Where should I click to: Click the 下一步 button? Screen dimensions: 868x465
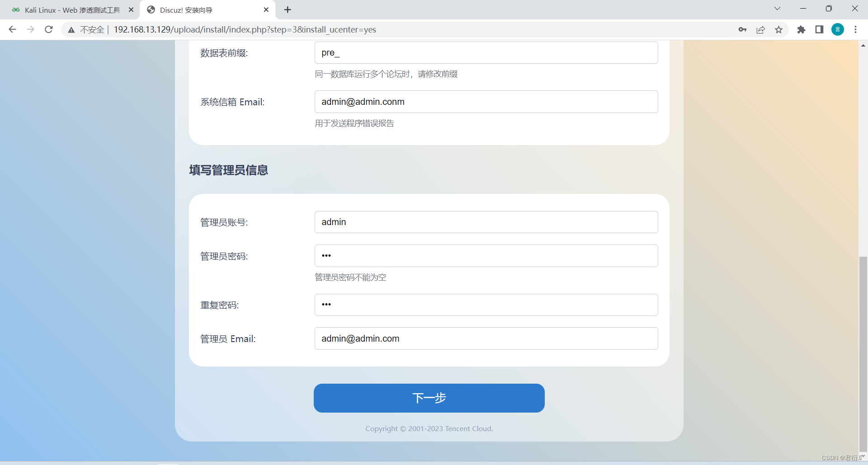pos(429,398)
